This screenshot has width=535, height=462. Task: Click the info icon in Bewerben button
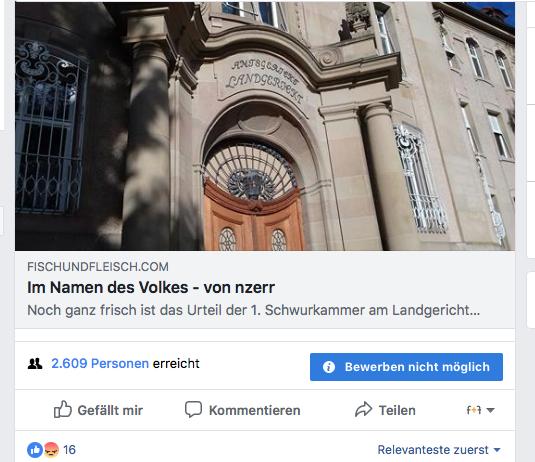pos(329,367)
